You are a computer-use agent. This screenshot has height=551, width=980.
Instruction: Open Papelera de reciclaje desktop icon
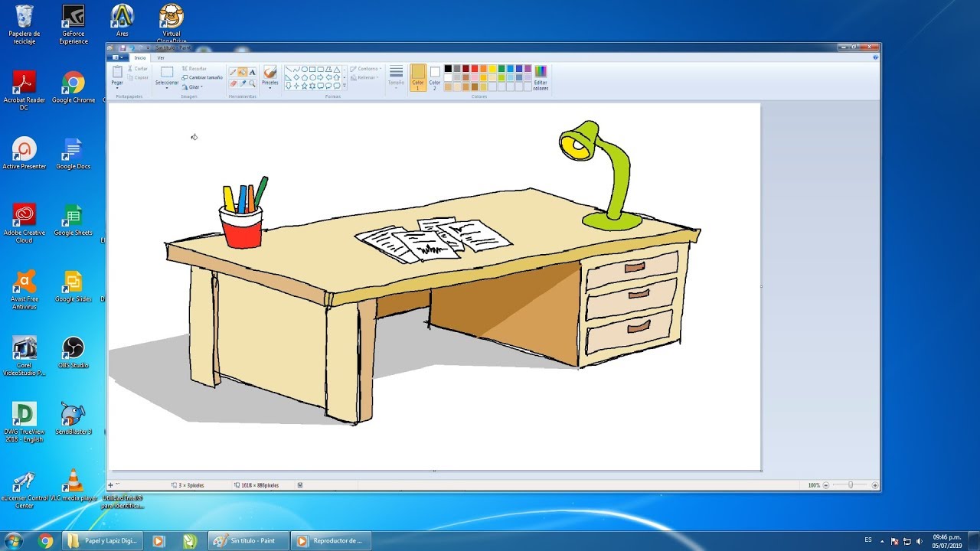click(x=24, y=24)
